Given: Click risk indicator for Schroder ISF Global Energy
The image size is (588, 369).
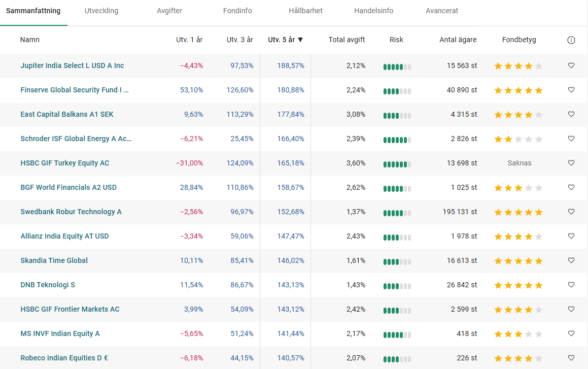Looking at the screenshot, I should point(397,140).
